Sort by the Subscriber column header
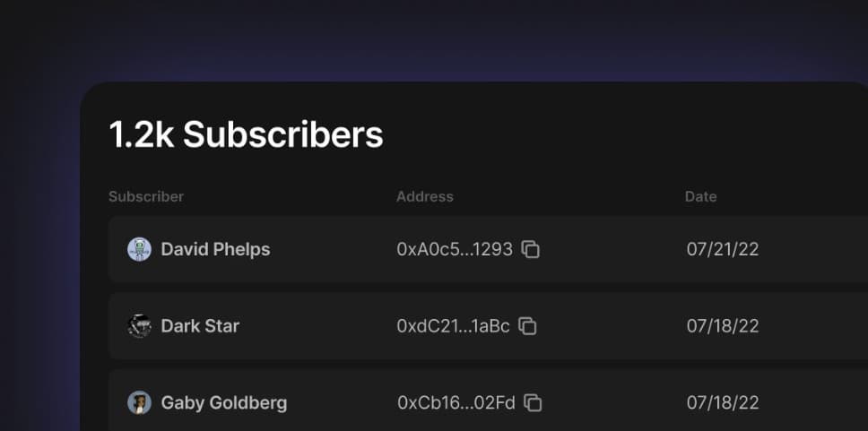The height and width of the screenshot is (431, 868). pyautogui.click(x=146, y=196)
